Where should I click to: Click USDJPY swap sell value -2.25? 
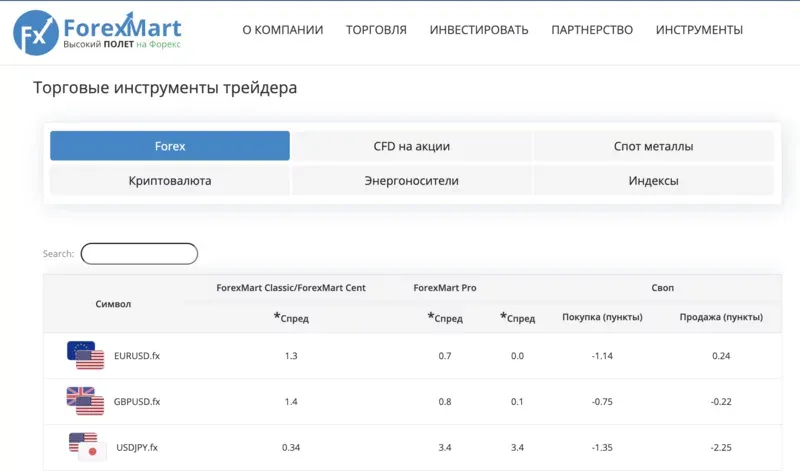721,448
